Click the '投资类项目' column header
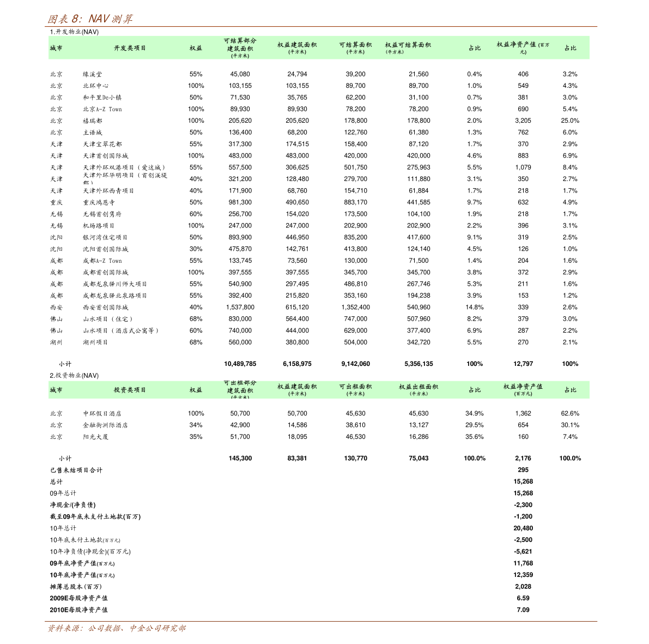 tap(130, 390)
